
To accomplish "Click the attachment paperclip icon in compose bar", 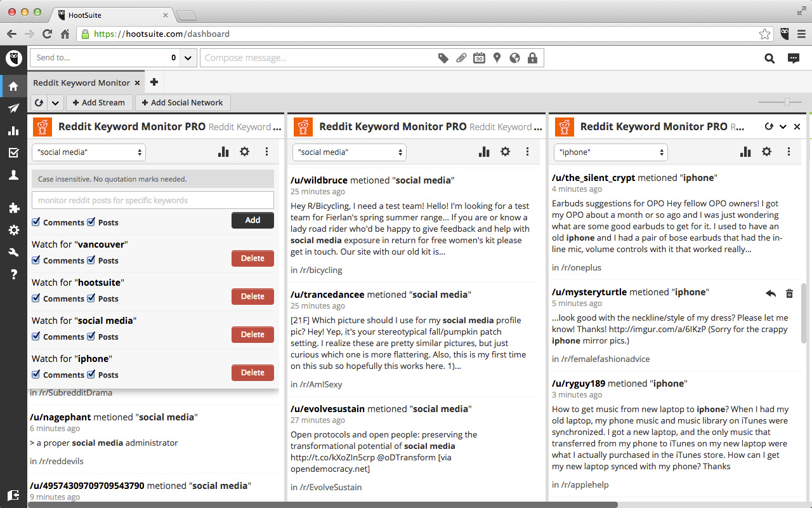I will 461,58.
